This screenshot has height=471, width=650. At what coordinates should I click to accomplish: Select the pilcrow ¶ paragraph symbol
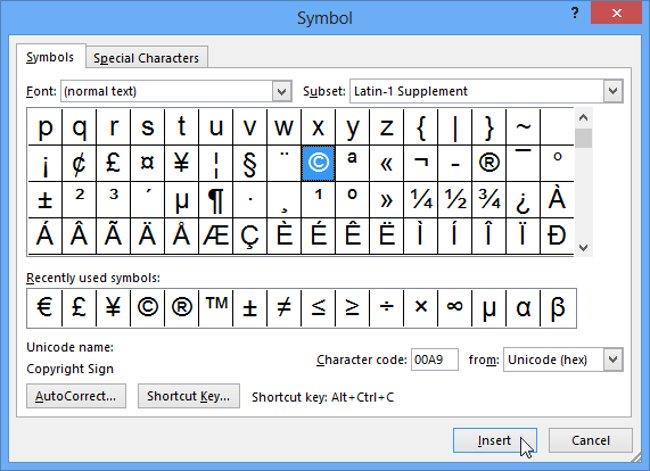pos(216,199)
